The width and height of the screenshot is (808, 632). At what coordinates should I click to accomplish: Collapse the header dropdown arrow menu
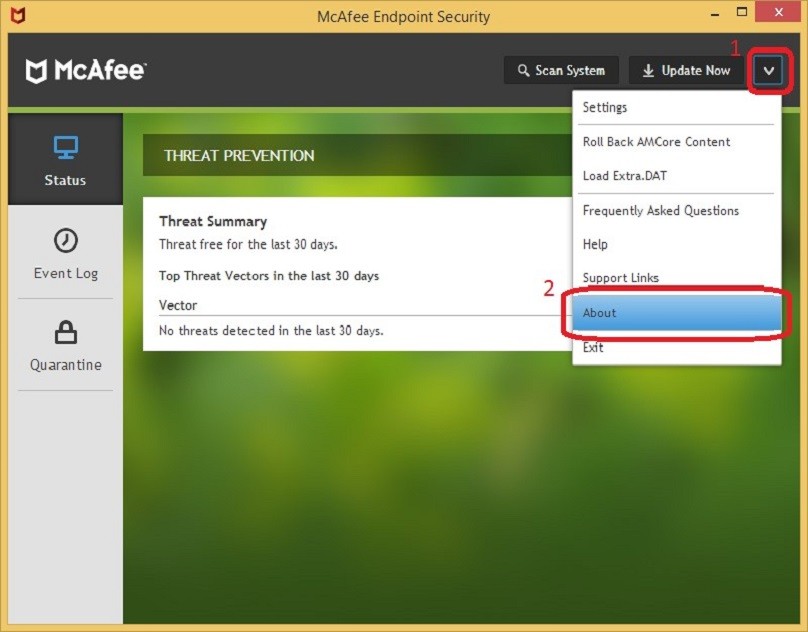pyautogui.click(x=769, y=71)
